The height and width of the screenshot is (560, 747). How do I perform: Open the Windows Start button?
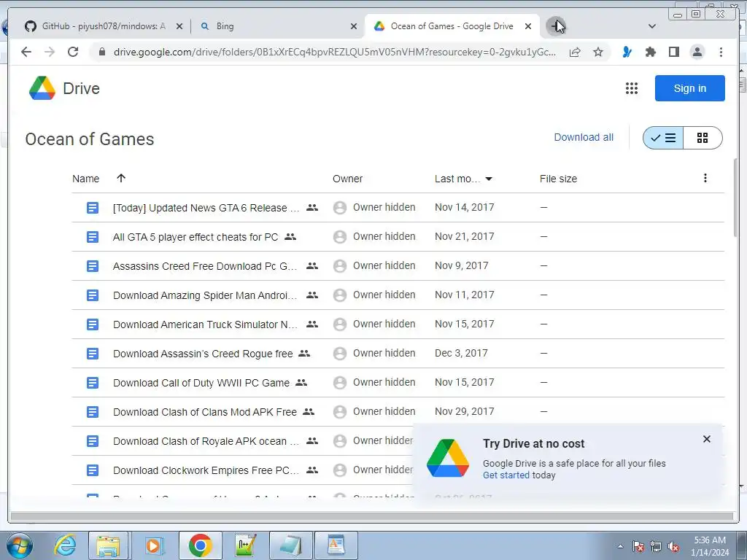pyautogui.click(x=20, y=545)
